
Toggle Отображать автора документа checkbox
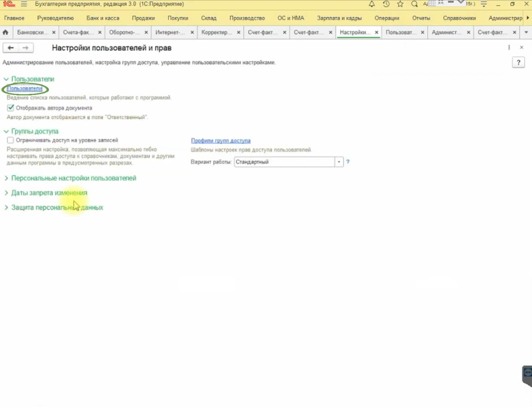[11, 108]
